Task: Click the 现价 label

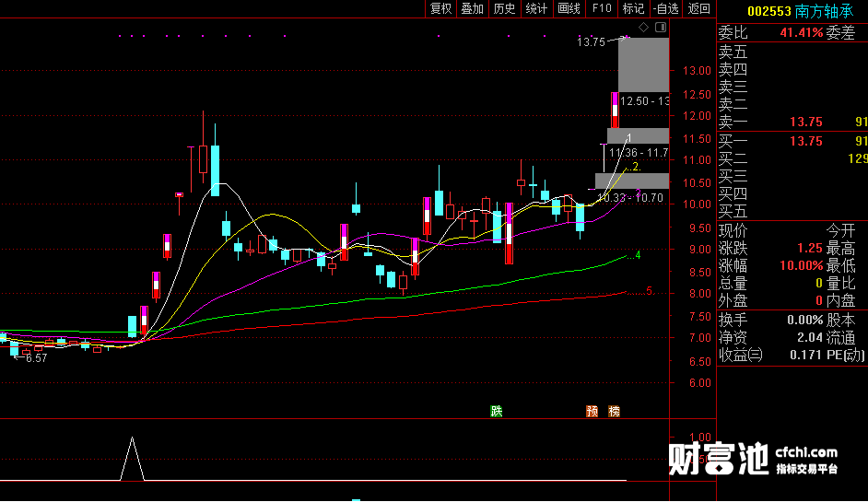Action: point(733,230)
